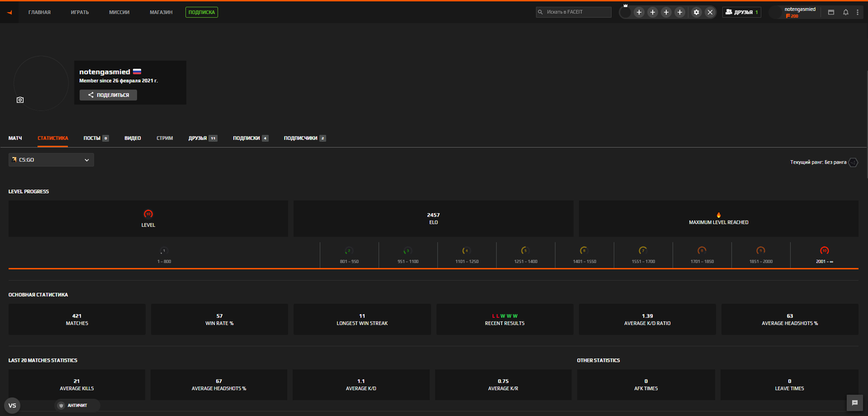Click the 21 AVERAGE KILLS card
This screenshot has height=416, width=868.
77,385
